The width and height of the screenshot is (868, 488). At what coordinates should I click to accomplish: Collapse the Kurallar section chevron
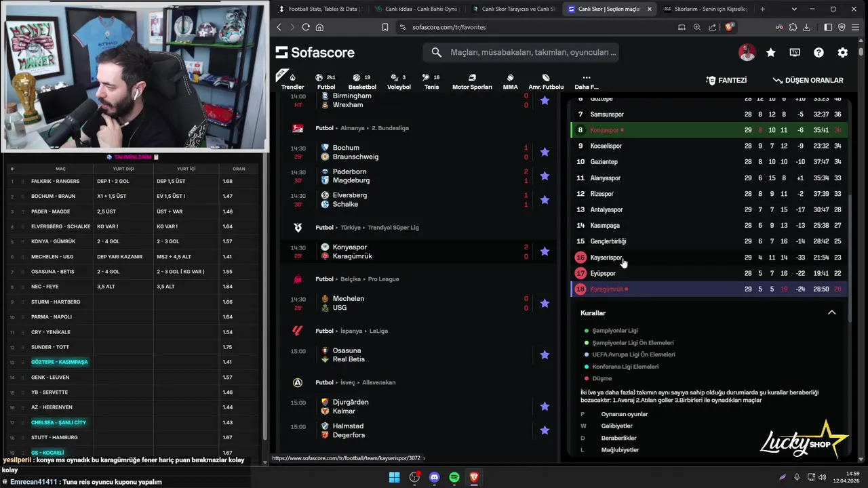click(831, 312)
